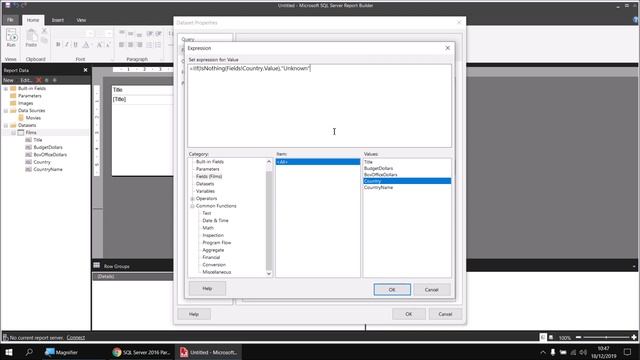Image resolution: width=640 pixels, height=360 pixels.
Task: Switch to the Home ribbon tab
Action: click(x=33, y=20)
